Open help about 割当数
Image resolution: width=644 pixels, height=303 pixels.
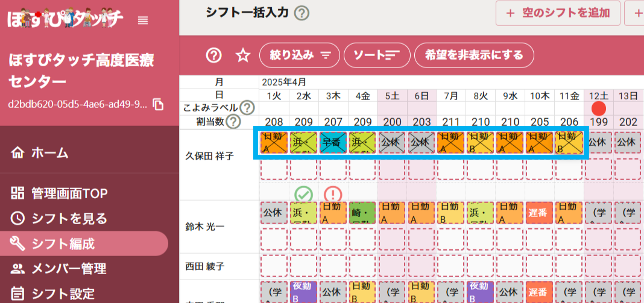coord(233,122)
